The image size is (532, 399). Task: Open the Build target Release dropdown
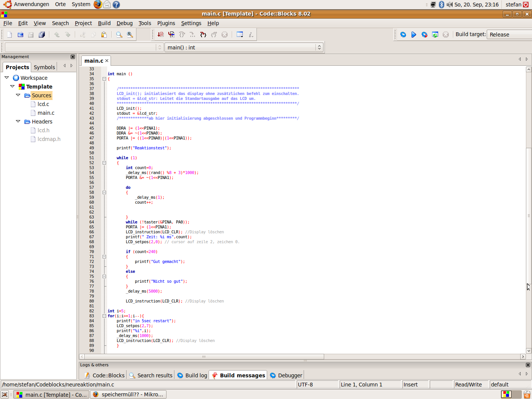point(509,35)
